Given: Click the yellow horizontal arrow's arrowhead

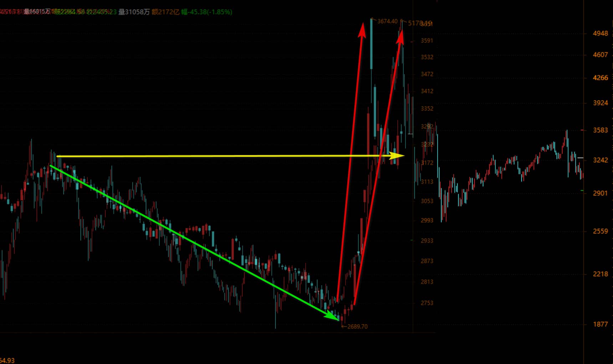Looking at the screenshot, I should [398, 155].
